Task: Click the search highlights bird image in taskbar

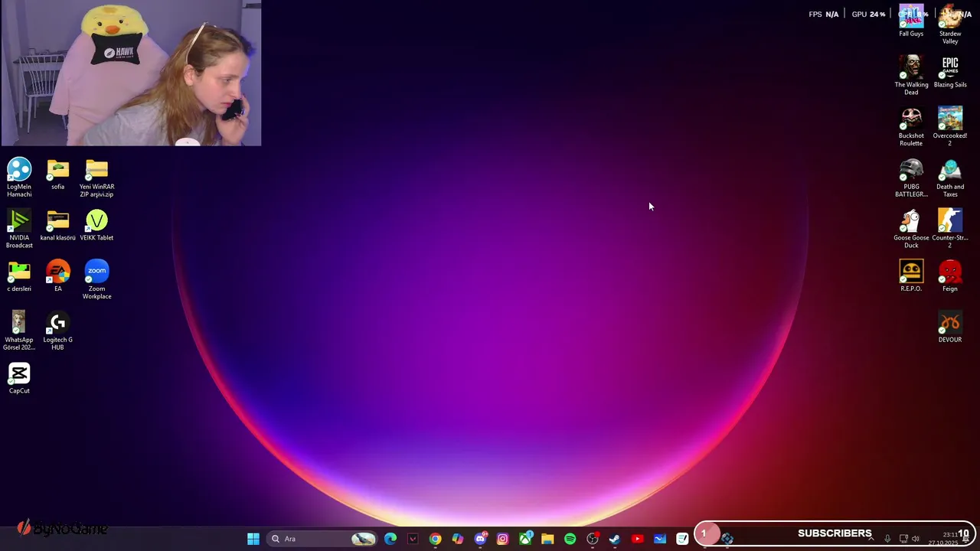Action: pyautogui.click(x=363, y=539)
